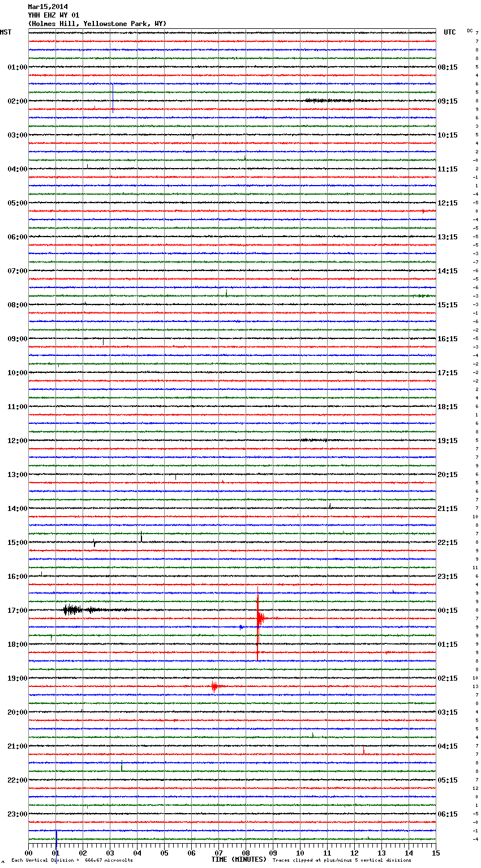Click the minute tick label 03 on the time axis
This screenshot has height=868, width=481.
coord(110,853)
